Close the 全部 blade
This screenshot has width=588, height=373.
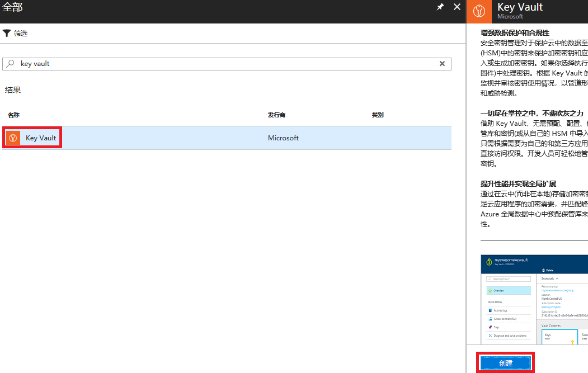coord(457,7)
